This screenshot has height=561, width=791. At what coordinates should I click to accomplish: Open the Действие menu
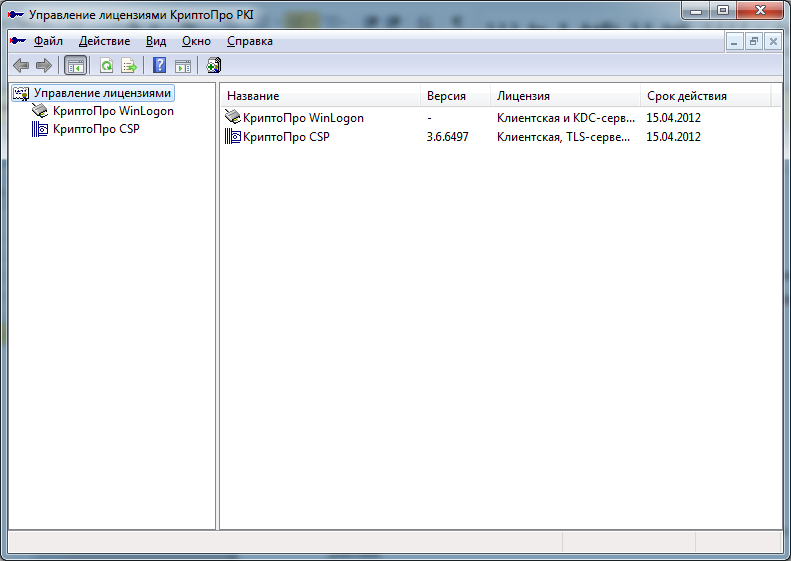104,41
